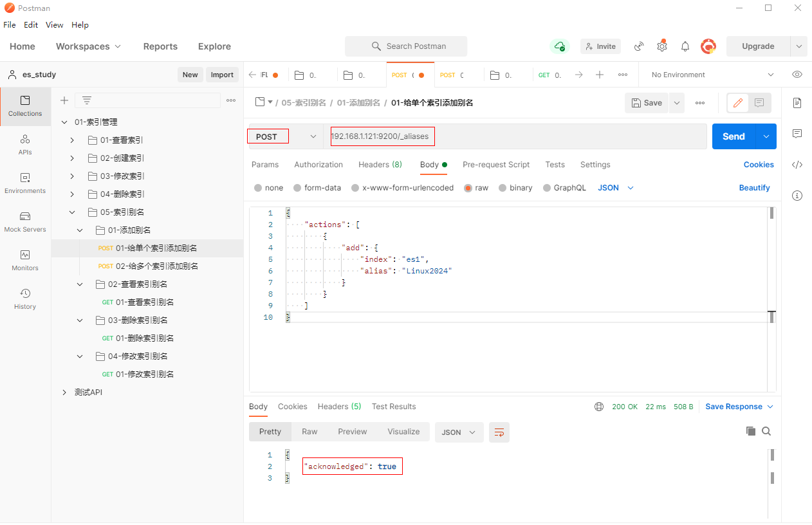Viewport: 812px width, 525px height.
Task: Search the response body with magnifier icon
Action: pos(766,431)
